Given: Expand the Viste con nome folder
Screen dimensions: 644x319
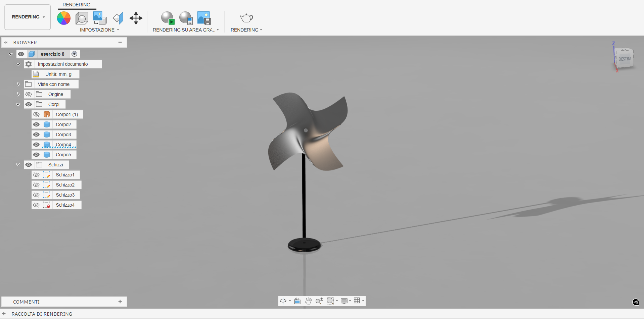Looking at the screenshot, I should click(18, 84).
